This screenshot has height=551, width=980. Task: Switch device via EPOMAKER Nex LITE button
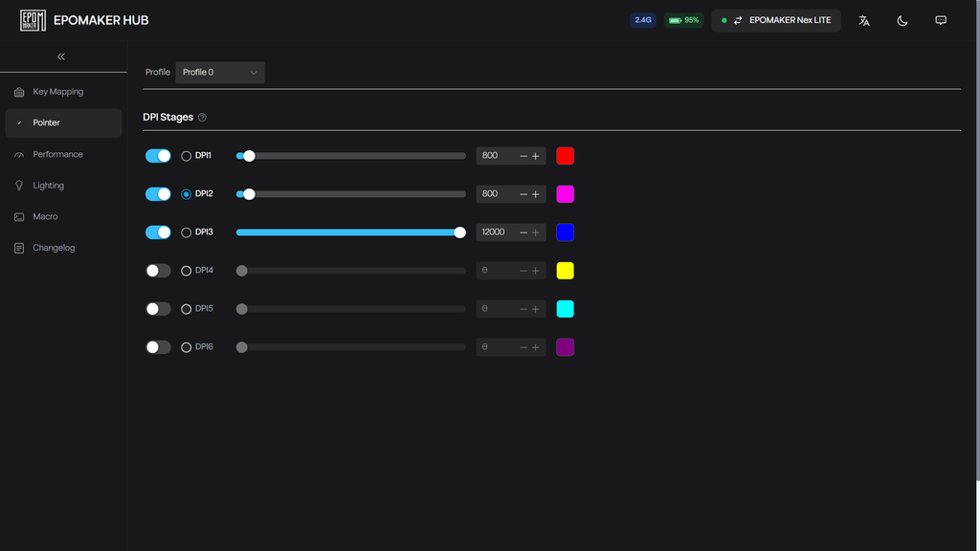776,21
